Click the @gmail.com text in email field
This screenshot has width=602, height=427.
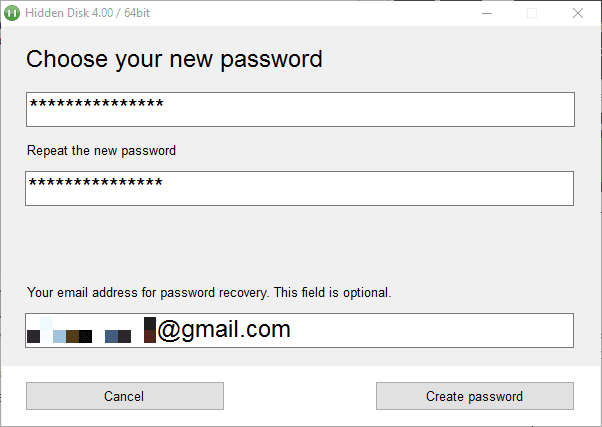tap(224, 329)
